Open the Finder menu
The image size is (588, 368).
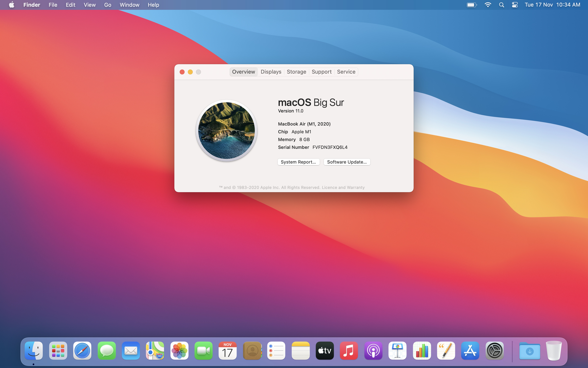pyautogui.click(x=32, y=5)
